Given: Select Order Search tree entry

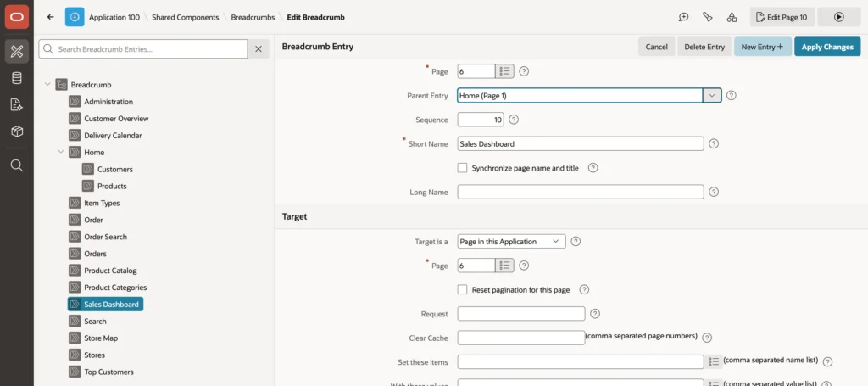Looking at the screenshot, I should (106, 237).
